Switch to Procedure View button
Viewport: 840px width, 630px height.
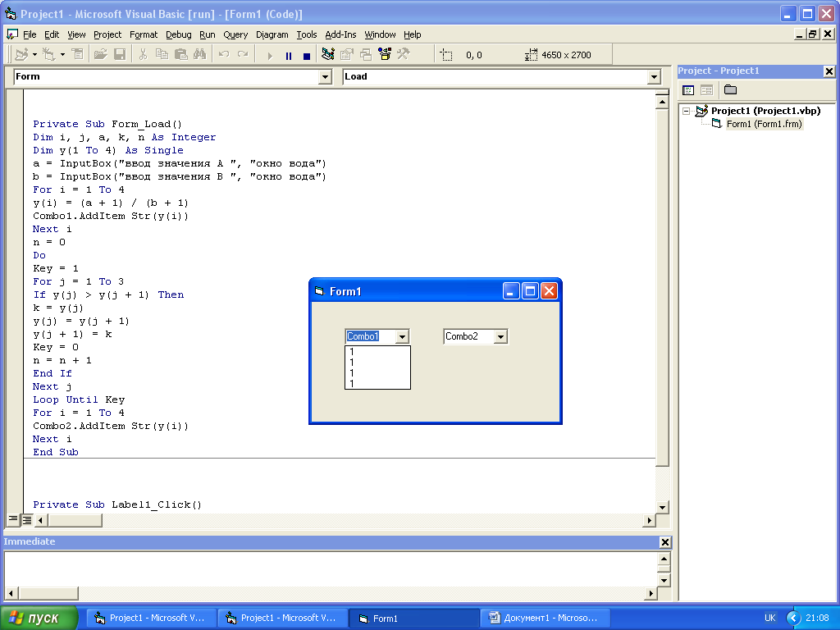pos(13,519)
